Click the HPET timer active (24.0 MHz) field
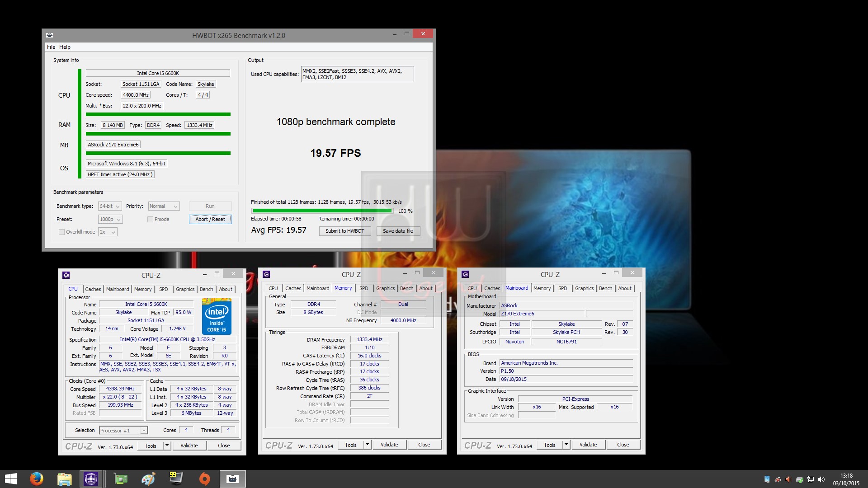 click(x=120, y=174)
